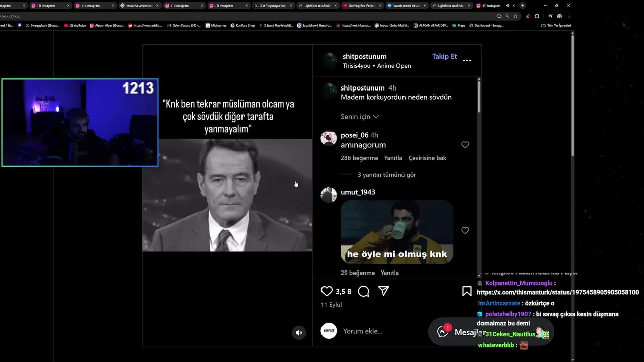Open Alpcan Alpar Instagram bookmark
Image resolution: width=644 pixels, height=362 pixels.
click(x=107, y=25)
